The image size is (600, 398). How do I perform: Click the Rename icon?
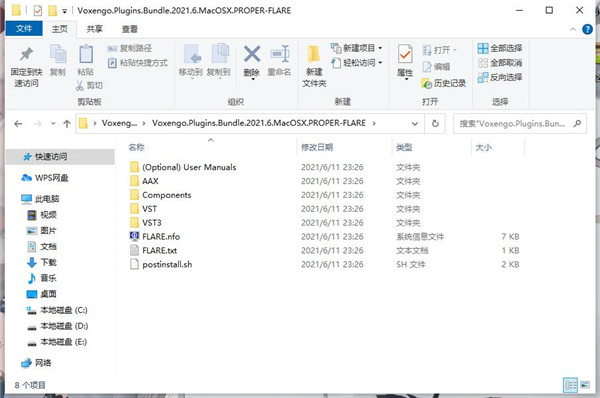pyautogui.click(x=280, y=54)
